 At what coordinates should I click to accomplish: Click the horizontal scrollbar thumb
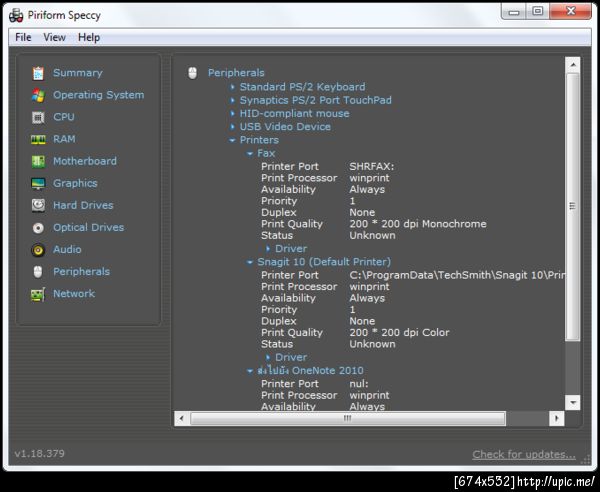pyautogui.click(x=347, y=419)
